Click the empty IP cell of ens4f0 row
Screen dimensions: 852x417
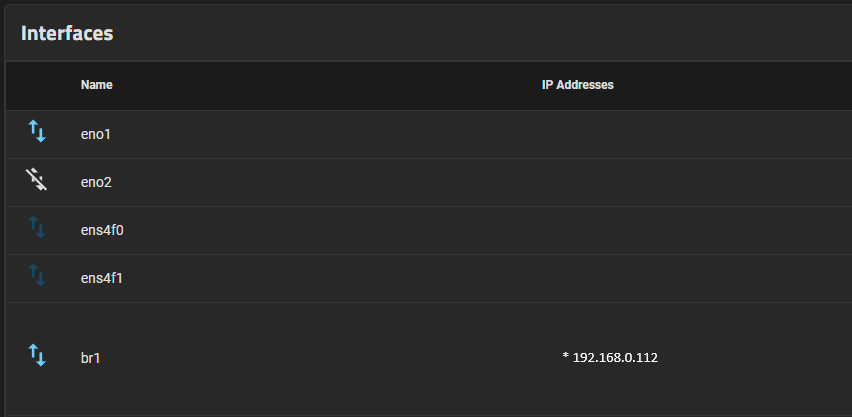(578, 231)
